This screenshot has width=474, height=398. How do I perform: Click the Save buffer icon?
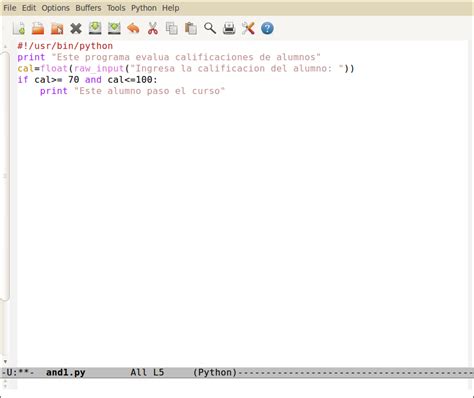95,28
